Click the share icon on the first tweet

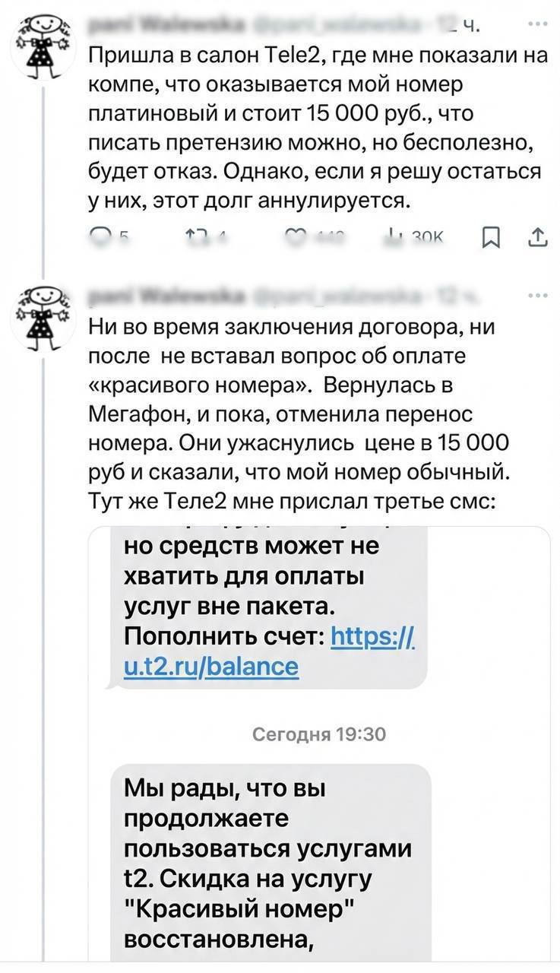tap(536, 238)
